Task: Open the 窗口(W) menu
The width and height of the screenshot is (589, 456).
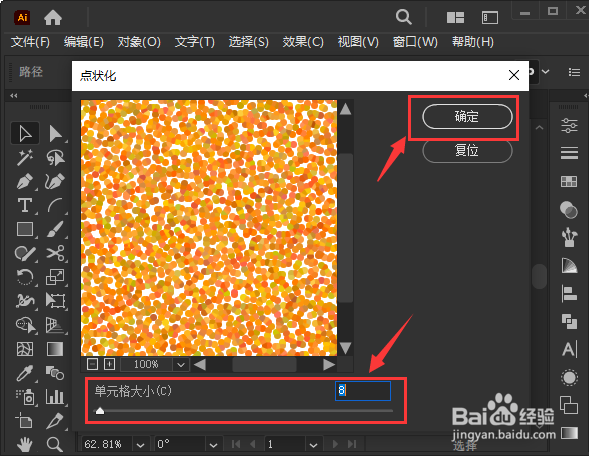Action: (x=415, y=42)
